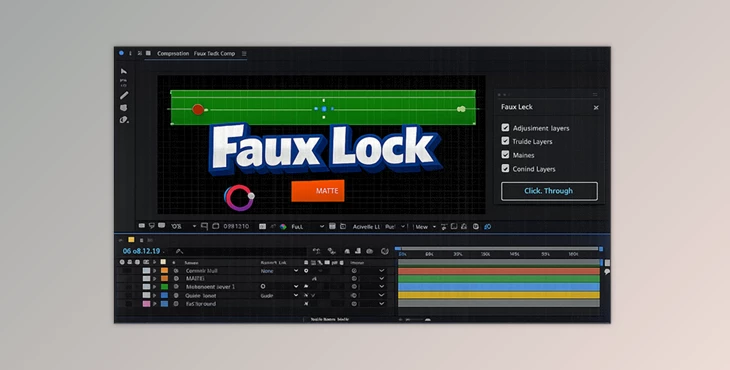Click the red layer bar in timeline
The width and height of the screenshot is (730, 370).
pyautogui.click(x=499, y=271)
